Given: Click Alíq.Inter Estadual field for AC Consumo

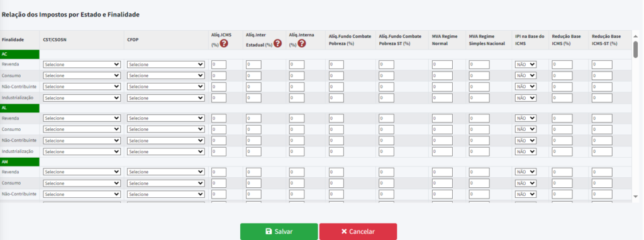Looking at the screenshot, I should click(254, 75).
